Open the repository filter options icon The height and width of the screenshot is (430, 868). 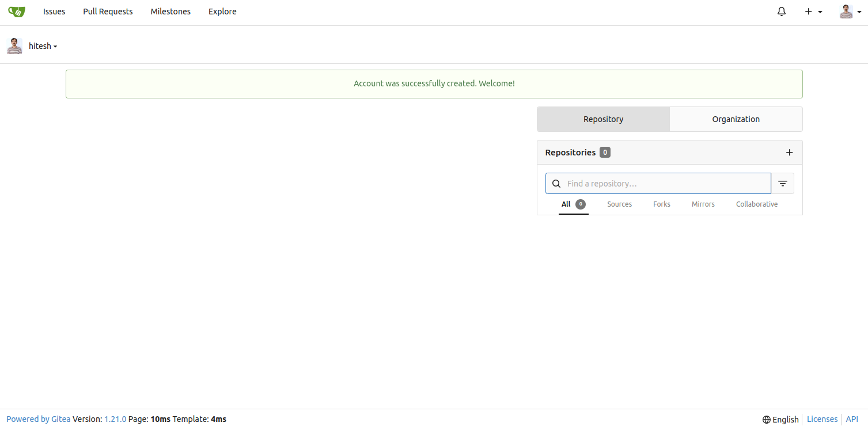click(x=783, y=184)
